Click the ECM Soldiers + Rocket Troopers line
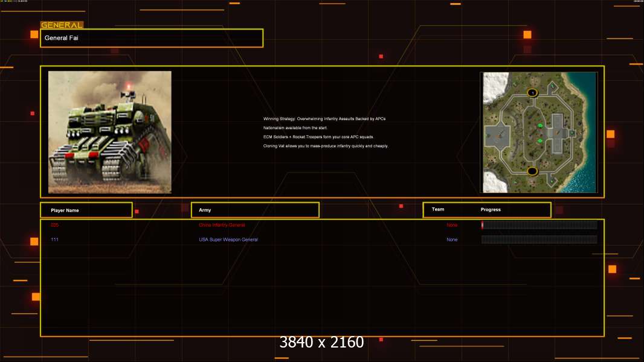This screenshot has height=362, width=644. click(x=319, y=137)
